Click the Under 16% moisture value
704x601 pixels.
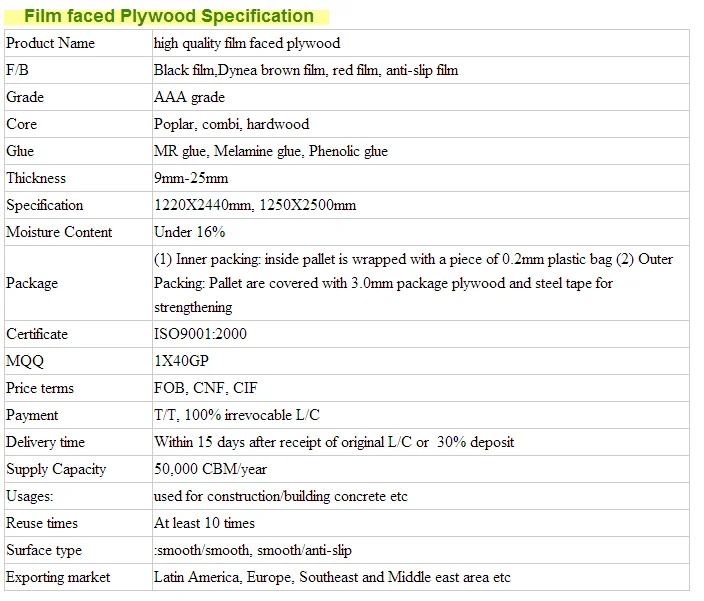(189, 232)
